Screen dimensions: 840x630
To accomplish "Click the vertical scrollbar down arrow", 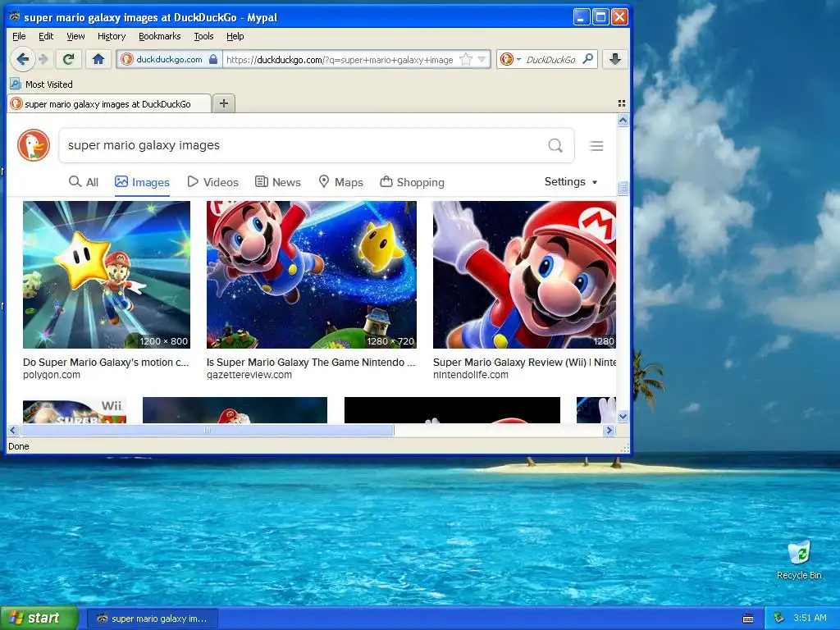I will pos(623,416).
